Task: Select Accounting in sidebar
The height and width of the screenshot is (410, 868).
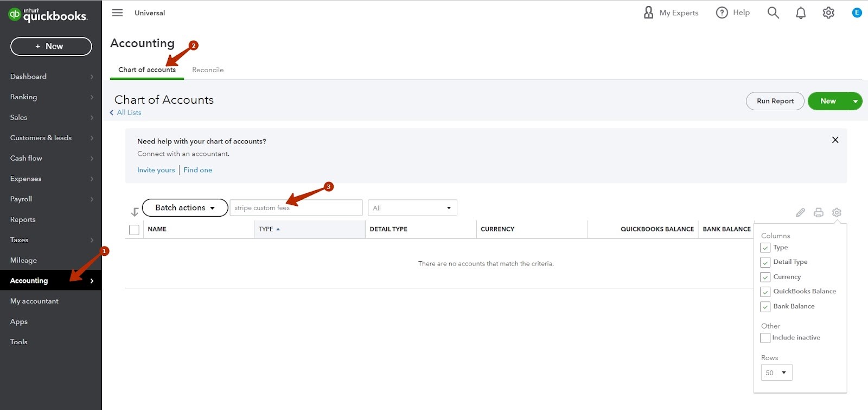Action: pyautogui.click(x=51, y=281)
